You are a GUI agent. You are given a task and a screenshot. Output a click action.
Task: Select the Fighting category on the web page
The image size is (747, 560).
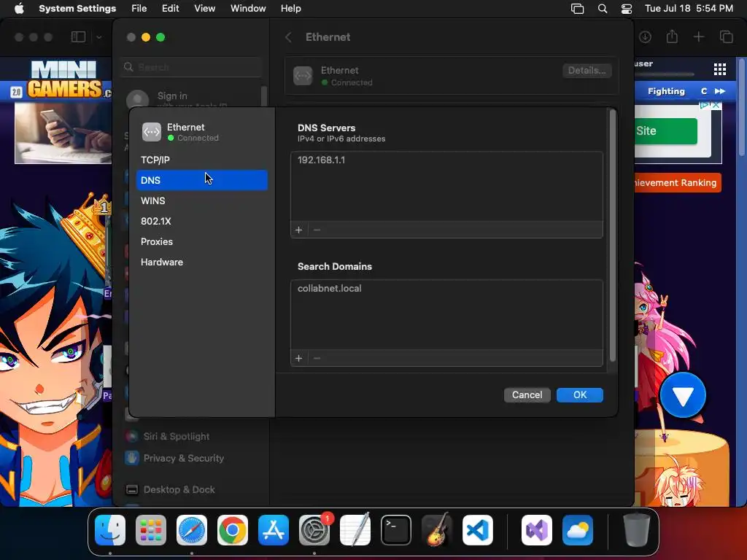click(x=666, y=91)
